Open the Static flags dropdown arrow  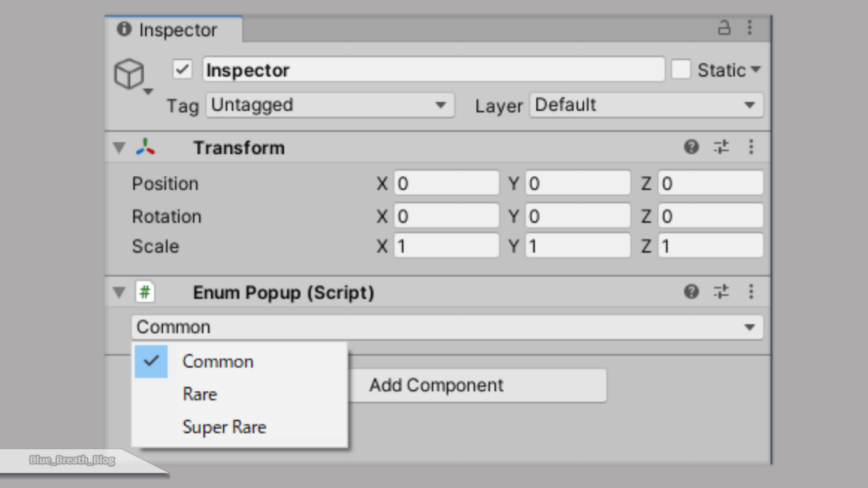pos(756,70)
